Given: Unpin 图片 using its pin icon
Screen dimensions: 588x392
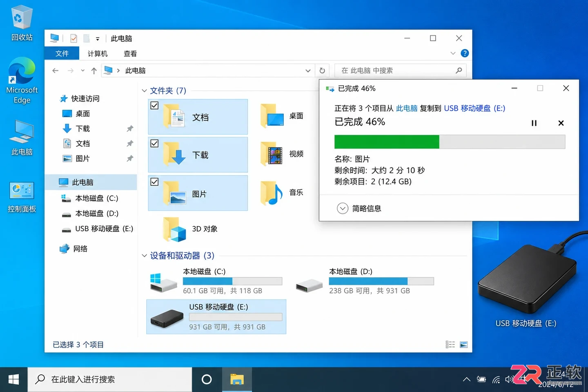Looking at the screenshot, I should tap(130, 158).
